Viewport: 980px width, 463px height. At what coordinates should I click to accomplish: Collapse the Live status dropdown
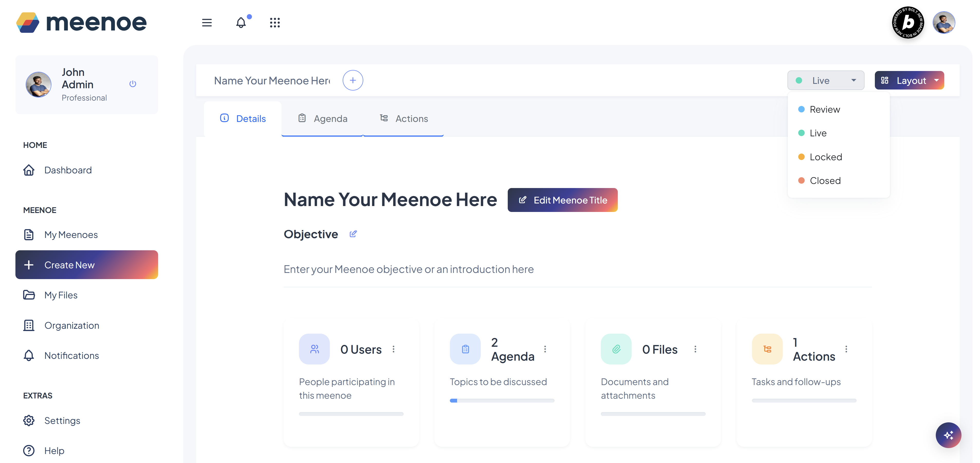coord(825,80)
